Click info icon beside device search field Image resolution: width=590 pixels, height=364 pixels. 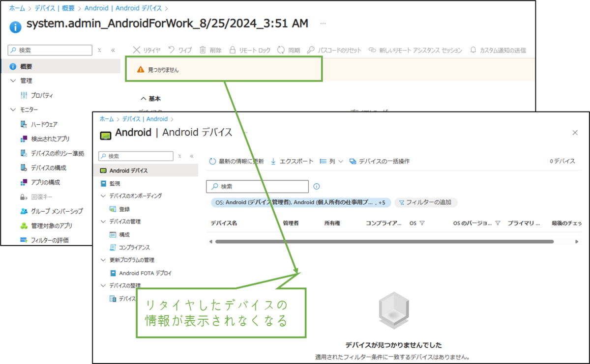(317, 187)
